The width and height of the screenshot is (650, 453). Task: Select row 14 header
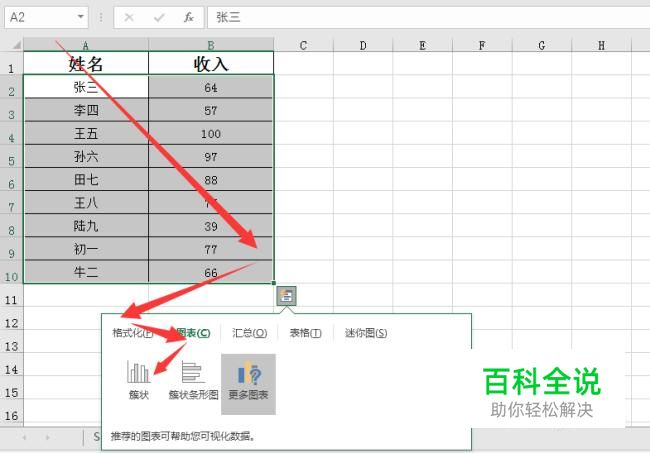(x=12, y=365)
